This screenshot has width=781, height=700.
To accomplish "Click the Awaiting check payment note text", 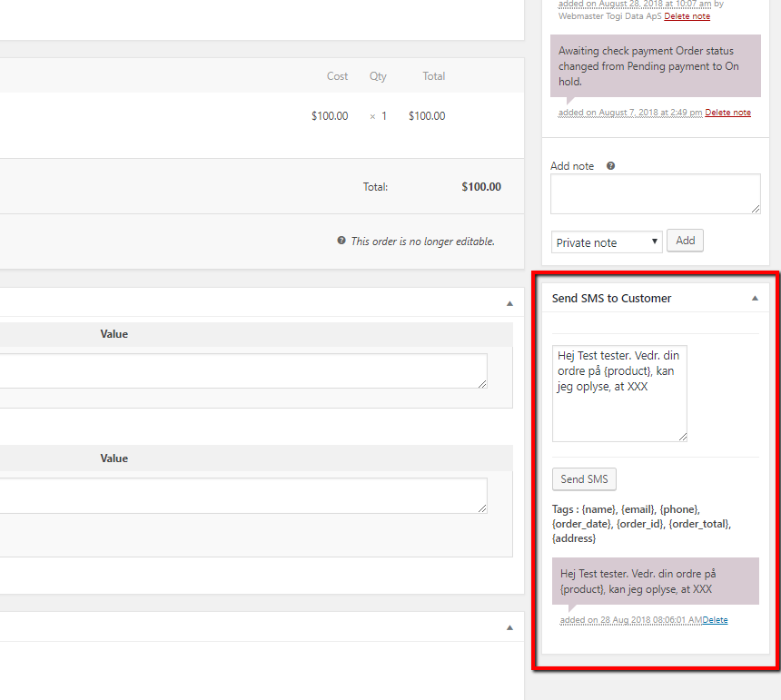I will [x=648, y=66].
